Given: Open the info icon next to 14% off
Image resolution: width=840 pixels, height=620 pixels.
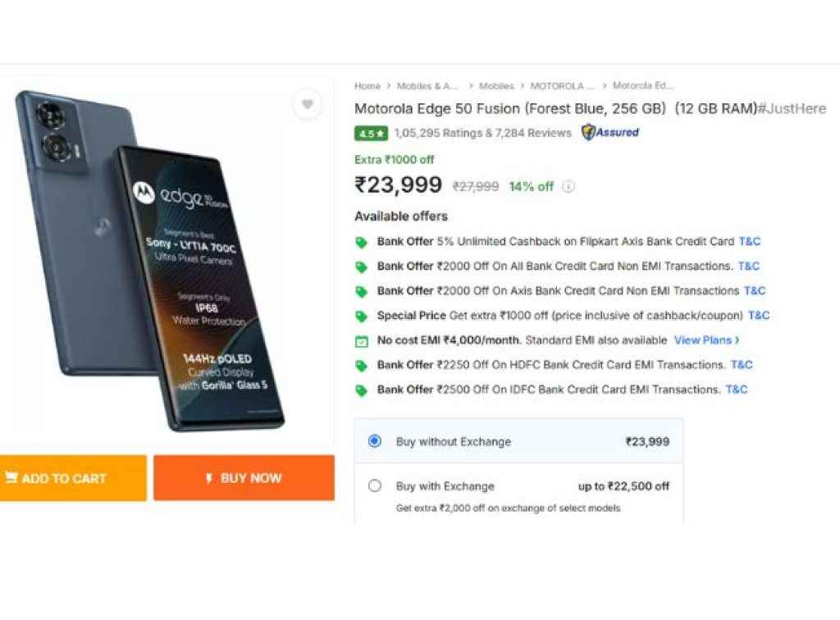Looking at the screenshot, I should point(568,187).
